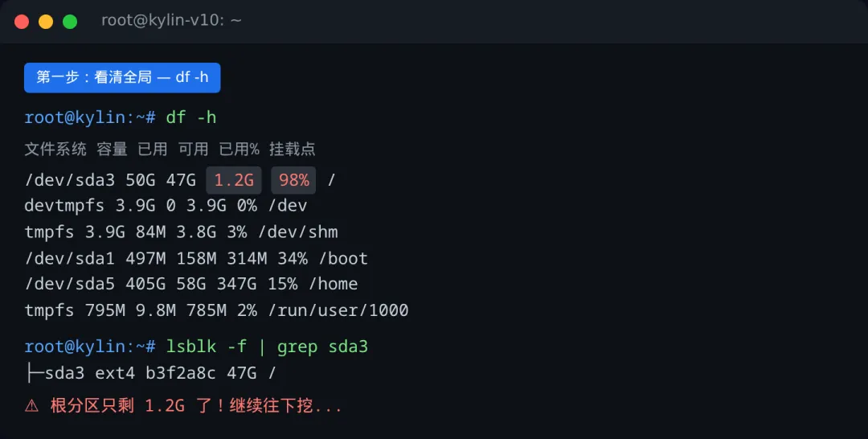Viewport: 868px width, 439px height.
Task: Click the green maximize window dot
Action: pyautogui.click(x=70, y=22)
